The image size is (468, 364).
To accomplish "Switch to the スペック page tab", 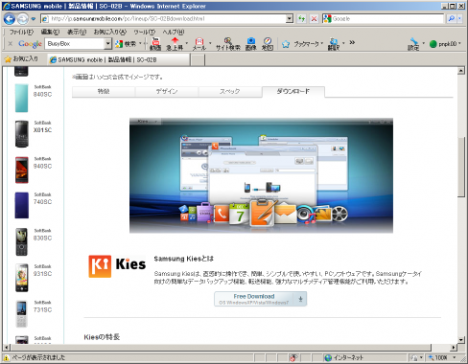I will (x=230, y=91).
